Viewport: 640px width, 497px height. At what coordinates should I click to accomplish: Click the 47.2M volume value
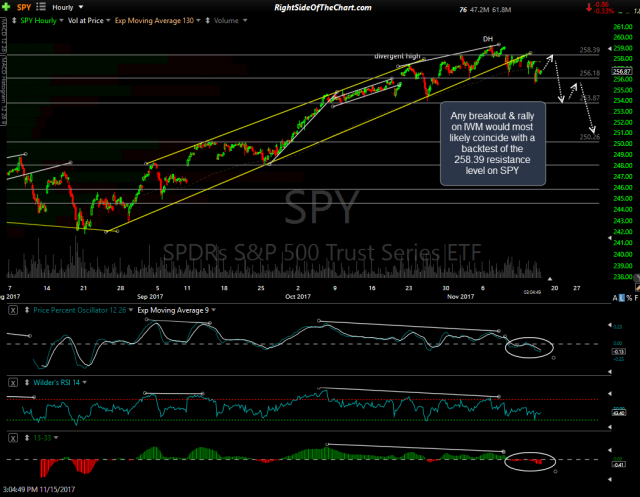tap(479, 10)
